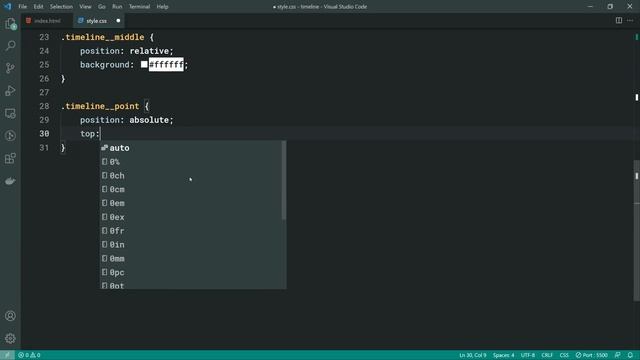
Task: Open the Extensions view
Action: [10, 158]
